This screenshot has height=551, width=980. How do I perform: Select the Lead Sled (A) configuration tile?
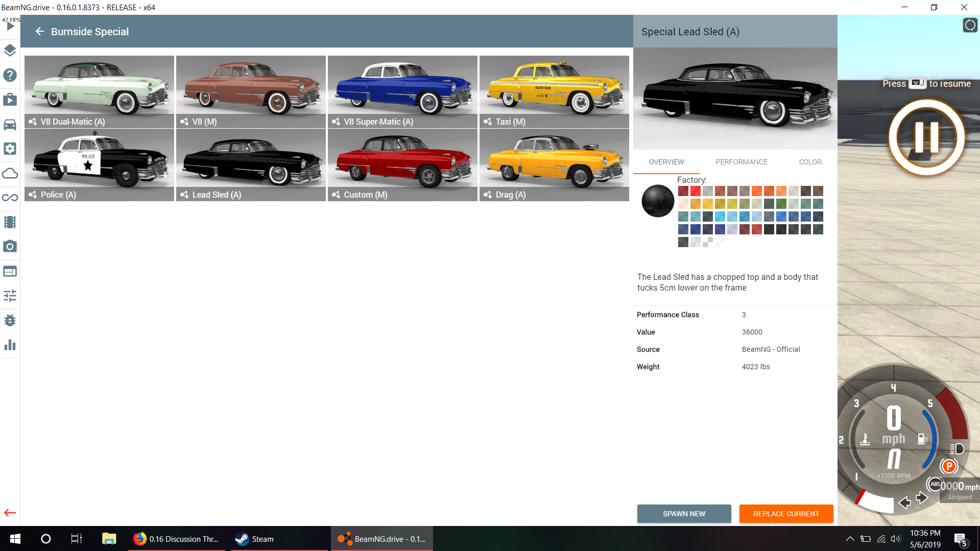(251, 165)
